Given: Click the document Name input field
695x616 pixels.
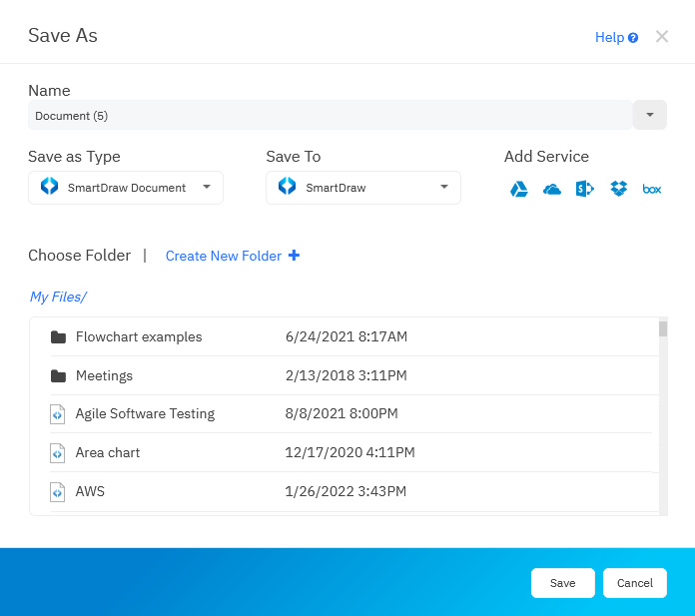Looking at the screenshot, I should click(330, 116).
